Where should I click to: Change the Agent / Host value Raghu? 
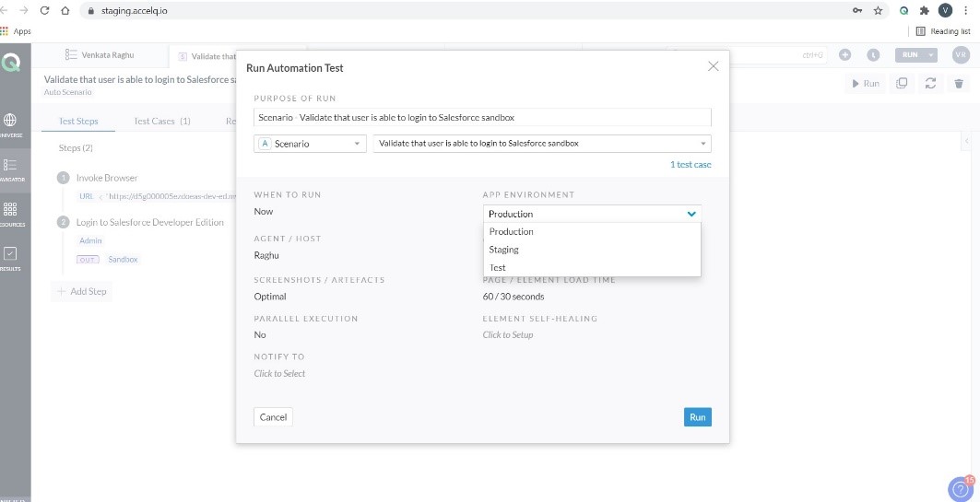pyautogui.click(x=266, y=255)
